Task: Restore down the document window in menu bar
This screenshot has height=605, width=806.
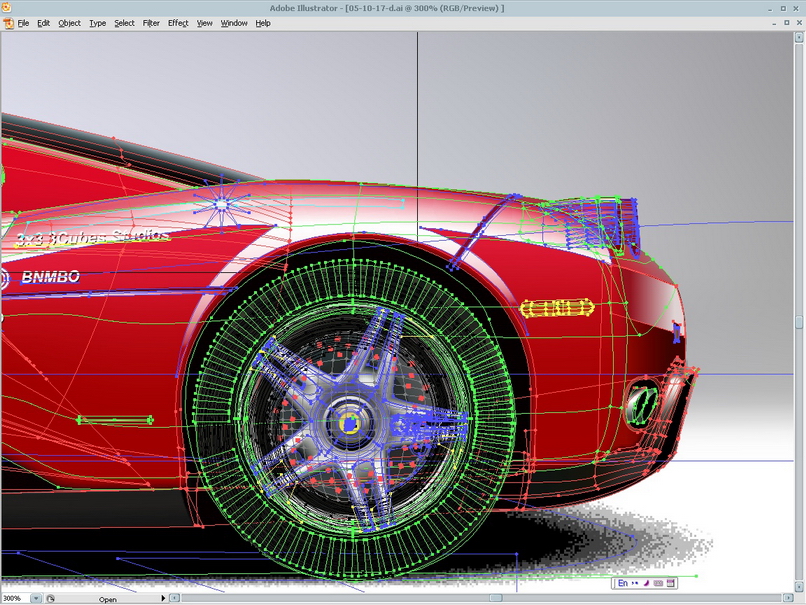Action: tap(786, 23)
